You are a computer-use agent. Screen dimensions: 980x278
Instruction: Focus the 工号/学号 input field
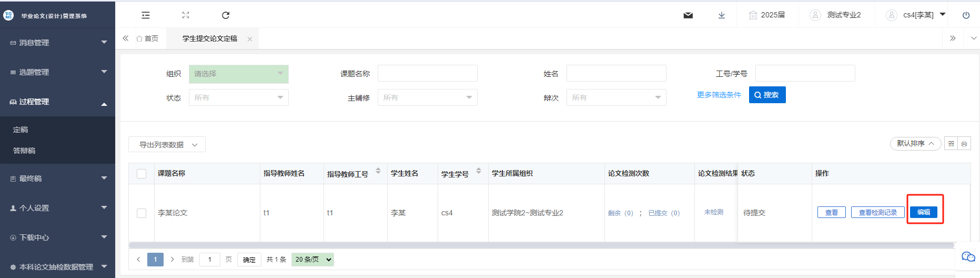point(805,73)
